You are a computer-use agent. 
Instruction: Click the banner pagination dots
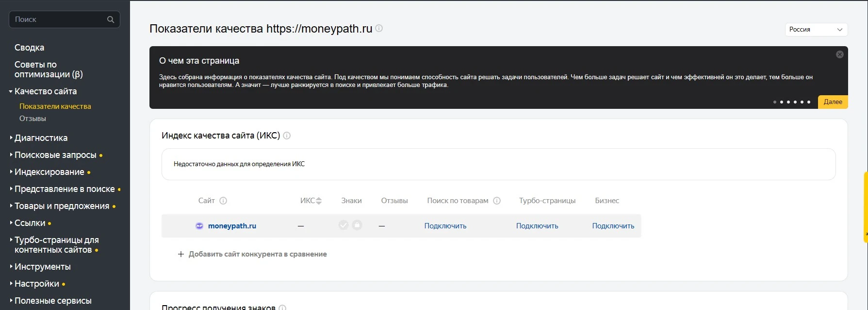[791, 102]
